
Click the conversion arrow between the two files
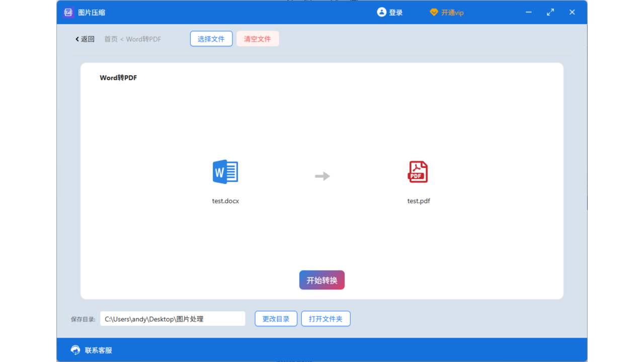321,176
